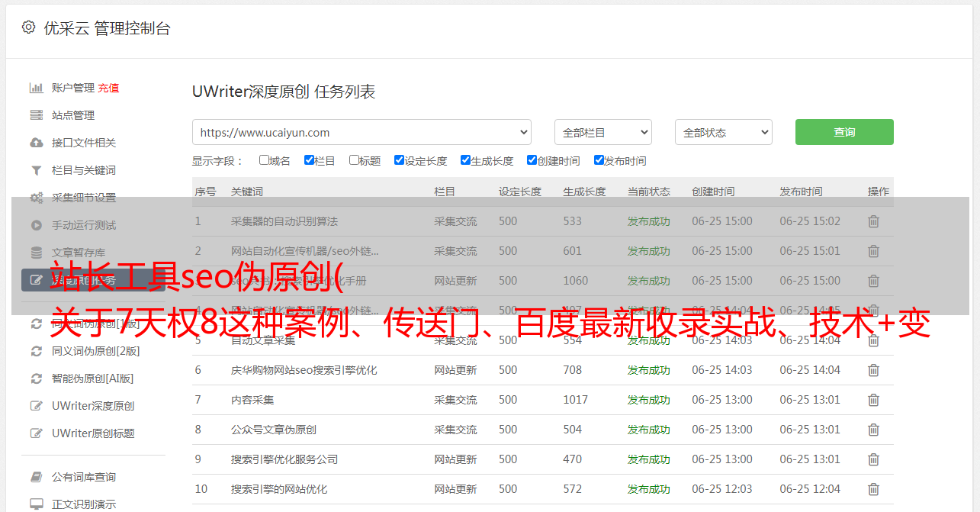Click the 优采云 管理控制台 header title

click(107, 28)
